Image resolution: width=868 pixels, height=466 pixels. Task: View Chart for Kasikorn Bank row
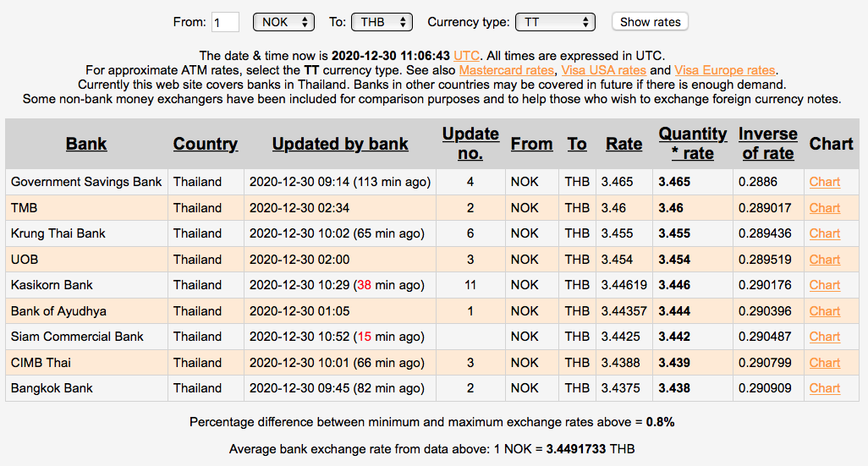[825, 285]
